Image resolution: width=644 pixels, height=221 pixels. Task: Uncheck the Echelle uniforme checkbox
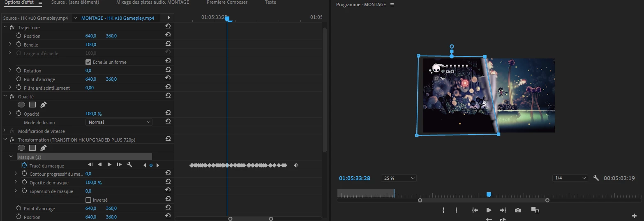point(88,62)
